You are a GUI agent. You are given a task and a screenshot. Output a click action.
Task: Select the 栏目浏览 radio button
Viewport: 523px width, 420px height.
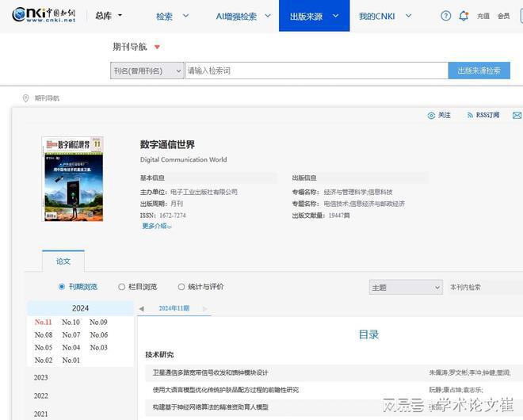coord(121,287)
